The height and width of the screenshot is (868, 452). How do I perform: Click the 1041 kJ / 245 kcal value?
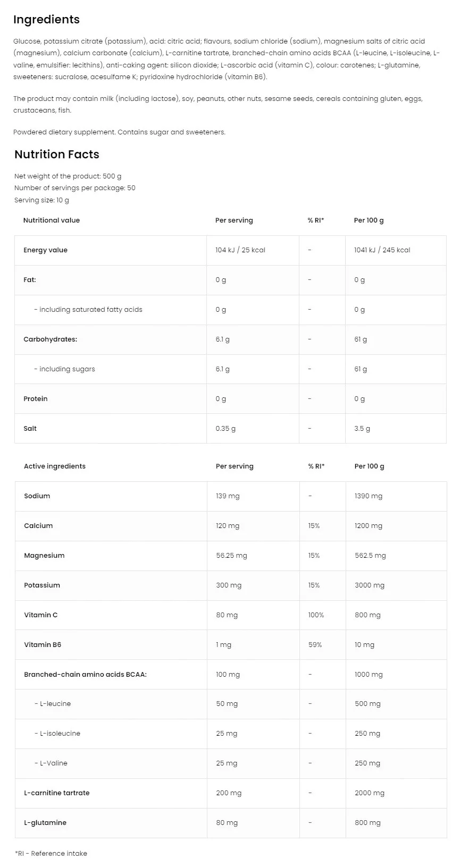(382, 250)
